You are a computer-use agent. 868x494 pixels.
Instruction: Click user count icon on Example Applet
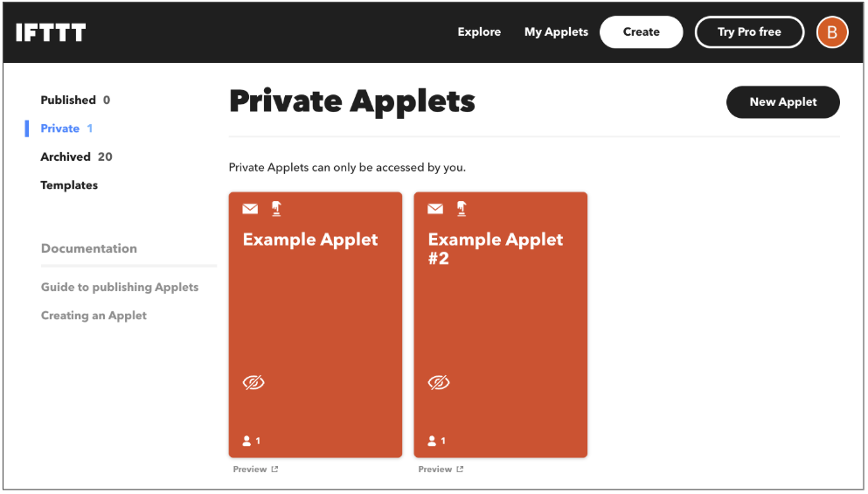(247, 441)
